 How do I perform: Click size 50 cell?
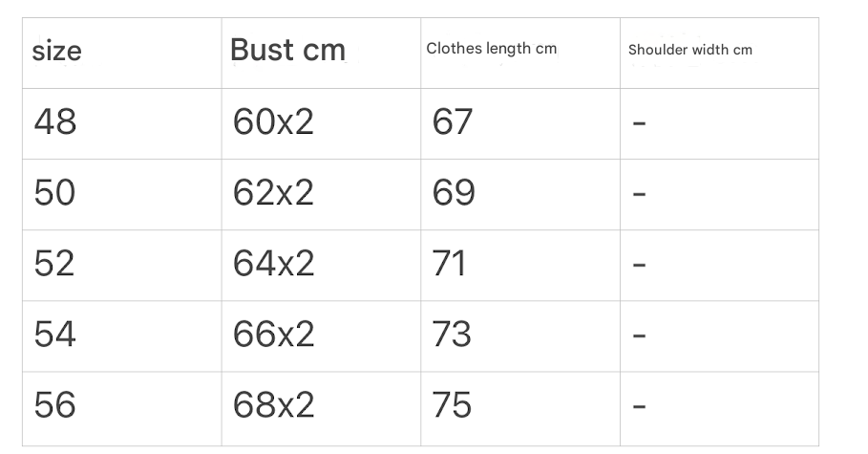point(54,193)
